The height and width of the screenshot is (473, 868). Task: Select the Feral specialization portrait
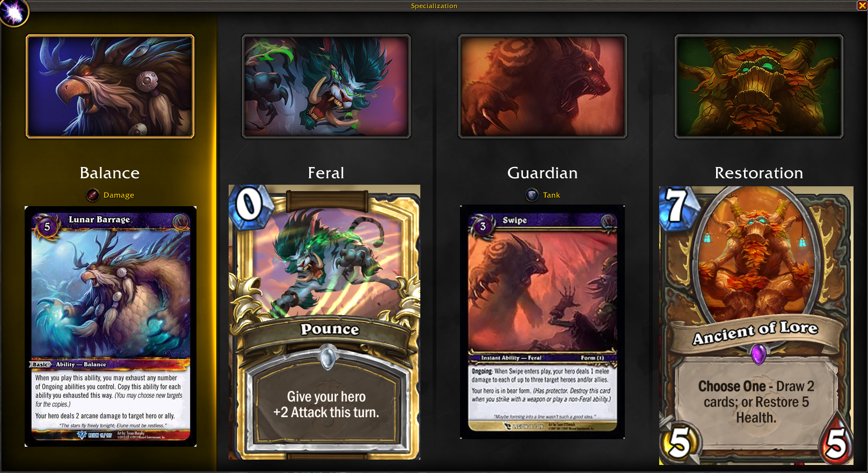click(326, 86)
